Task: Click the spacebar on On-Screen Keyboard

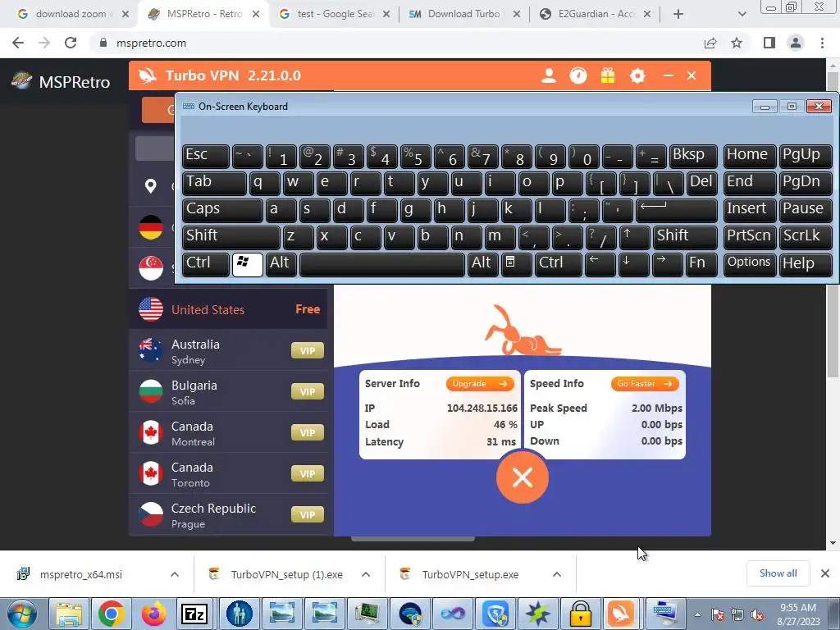Action: [382, 264]
